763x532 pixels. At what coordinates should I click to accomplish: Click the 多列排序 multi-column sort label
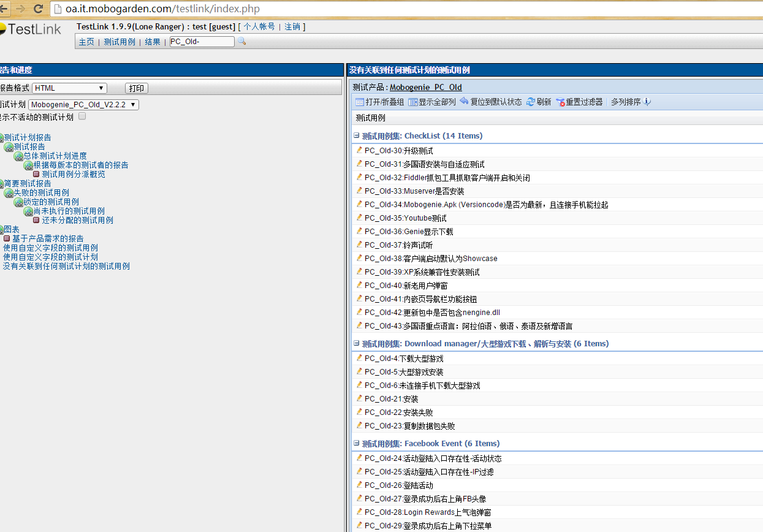point(626,102)
